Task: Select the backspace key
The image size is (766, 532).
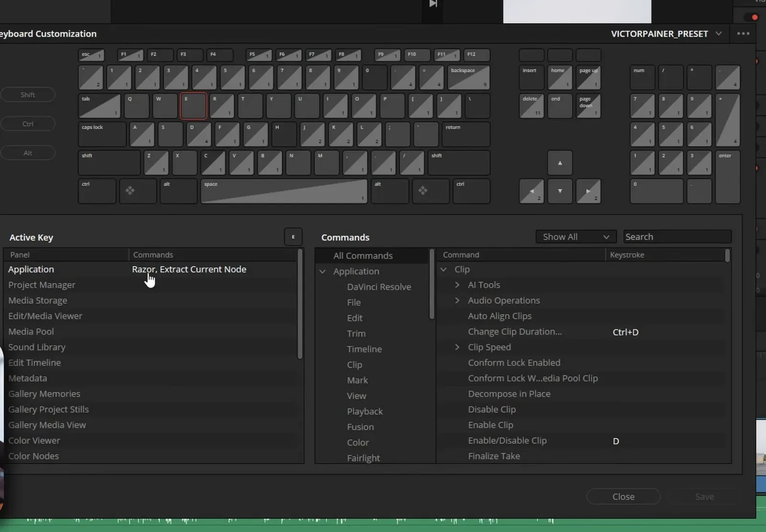Action: pos(469,78)
